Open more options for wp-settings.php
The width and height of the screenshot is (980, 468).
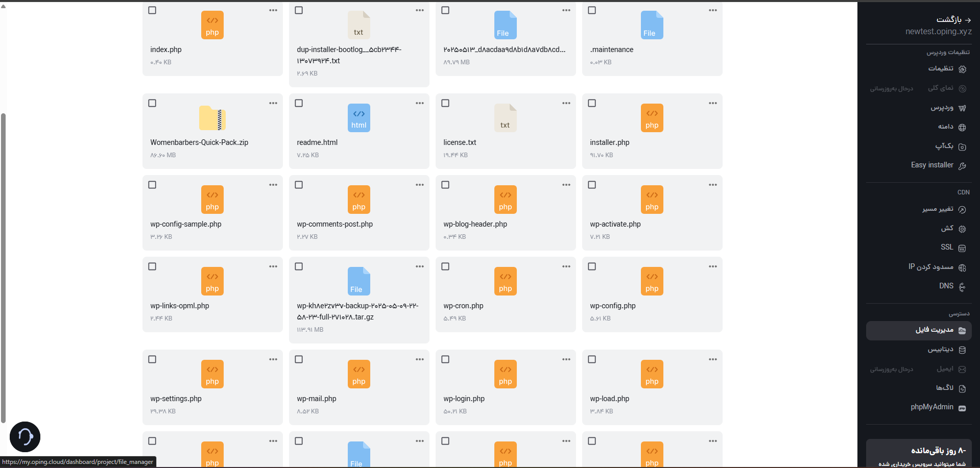(x=273, y=359)
